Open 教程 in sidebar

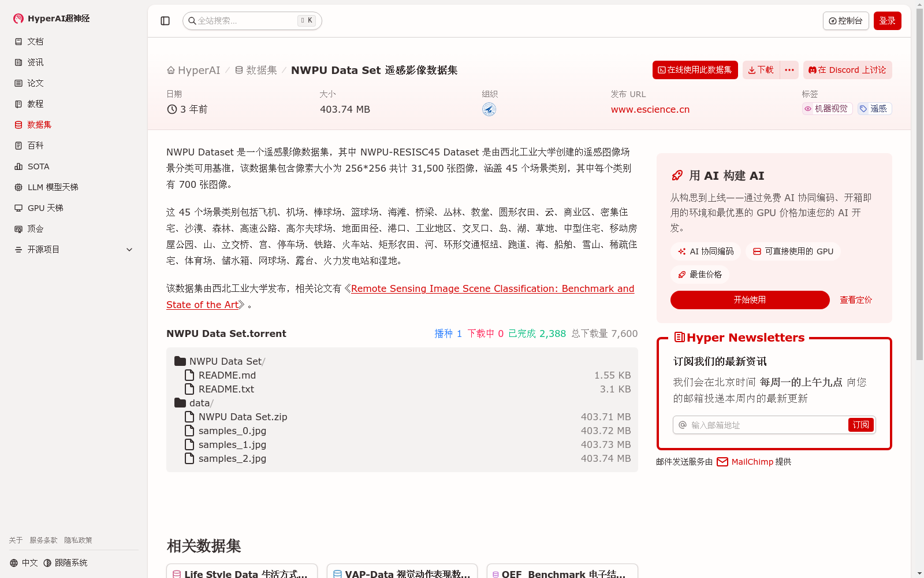pyautogui.click(x=74, y=104)
